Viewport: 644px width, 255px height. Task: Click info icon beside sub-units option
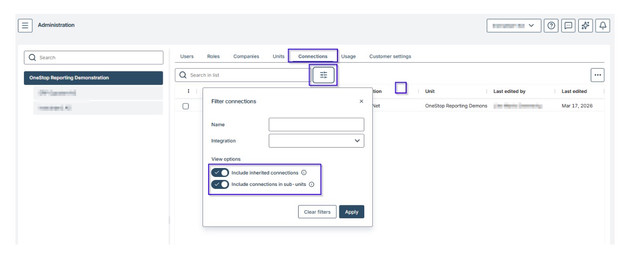312,184
